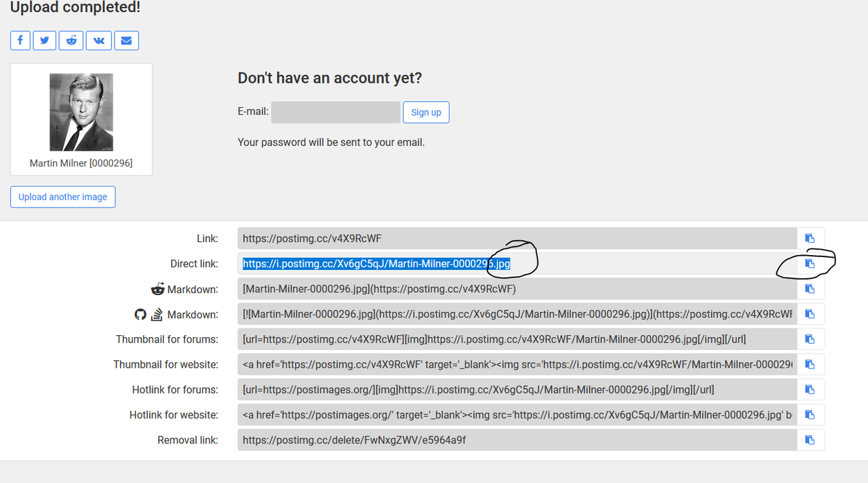Image resolution: width=868 pixels, height=483 pixels.
Task: Share the upload on VK
Action: (x=98, y=40)
